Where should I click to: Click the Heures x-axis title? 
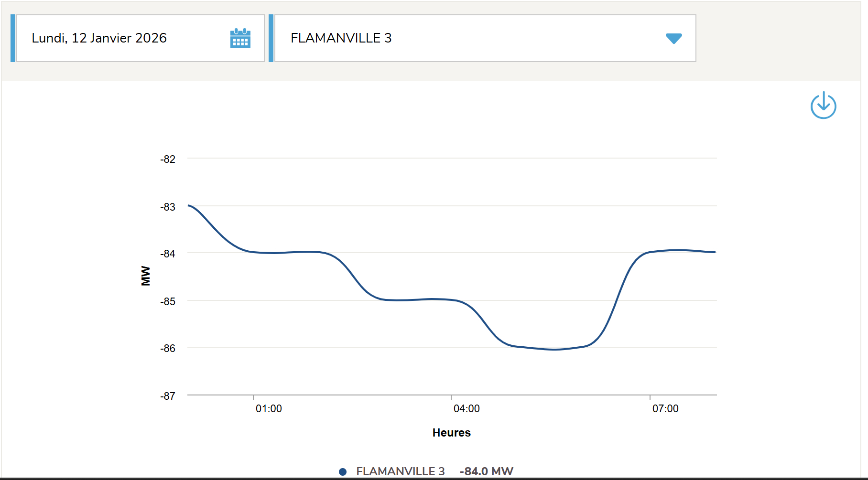[x=451, y=433]
